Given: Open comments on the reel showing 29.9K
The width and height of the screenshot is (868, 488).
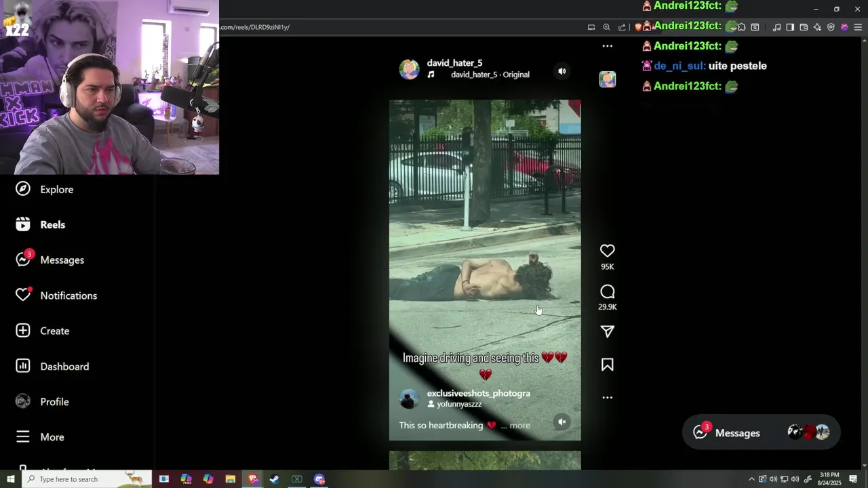Looking at the screenshot, I should click(x=607, y=292).
